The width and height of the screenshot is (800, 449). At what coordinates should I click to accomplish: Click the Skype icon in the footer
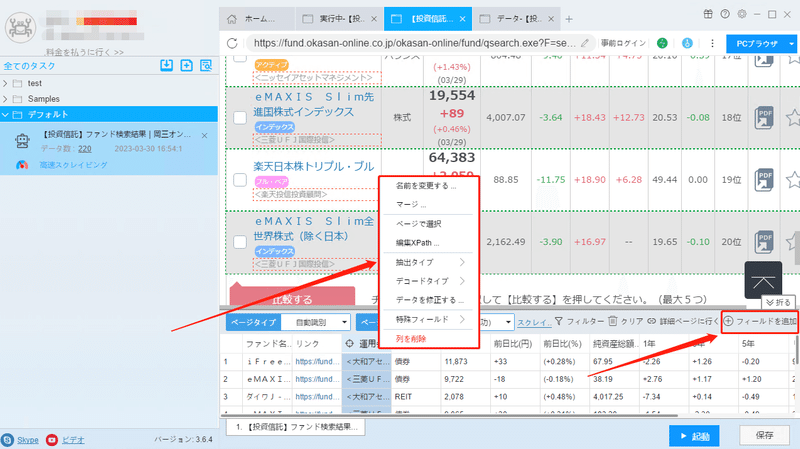[7, 440]
